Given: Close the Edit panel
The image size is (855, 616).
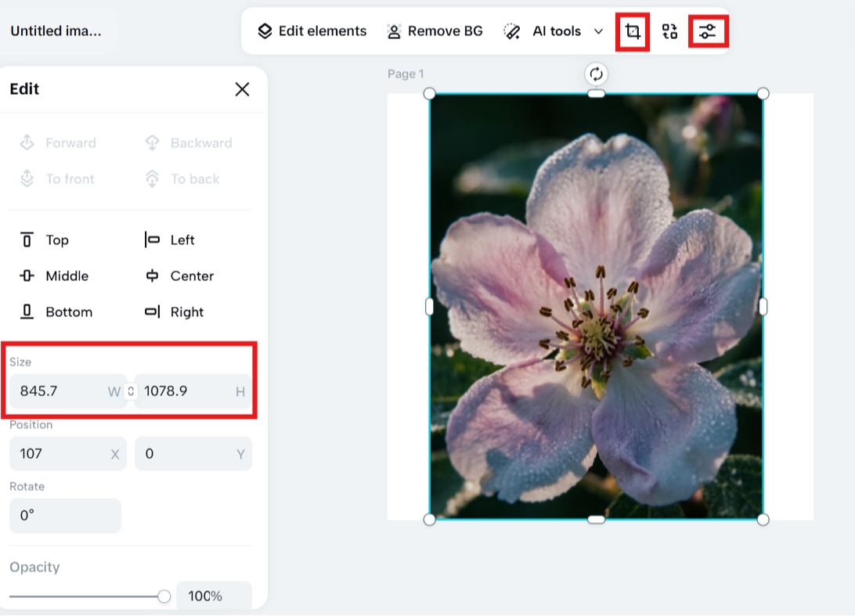Looking at the screenshot, I should pos(242,89).
